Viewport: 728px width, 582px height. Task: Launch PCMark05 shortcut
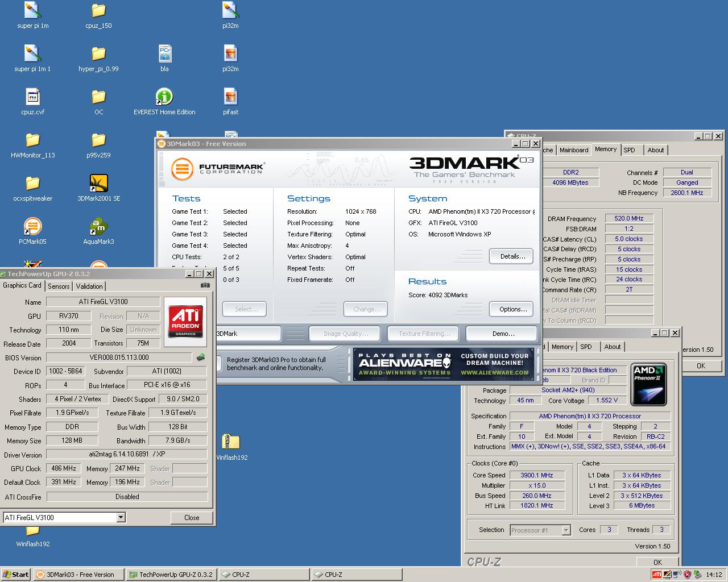32,227
